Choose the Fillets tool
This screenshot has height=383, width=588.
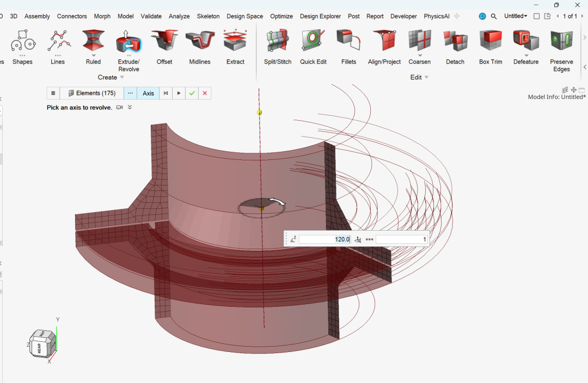pyautogui.click(x=348, y=42)
